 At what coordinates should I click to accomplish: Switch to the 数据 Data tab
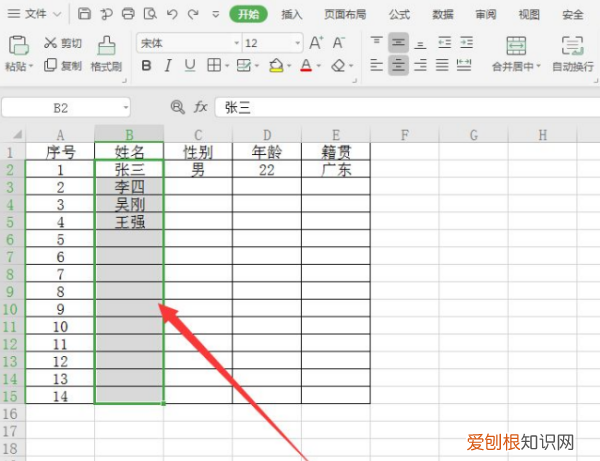tap(443, 15)
